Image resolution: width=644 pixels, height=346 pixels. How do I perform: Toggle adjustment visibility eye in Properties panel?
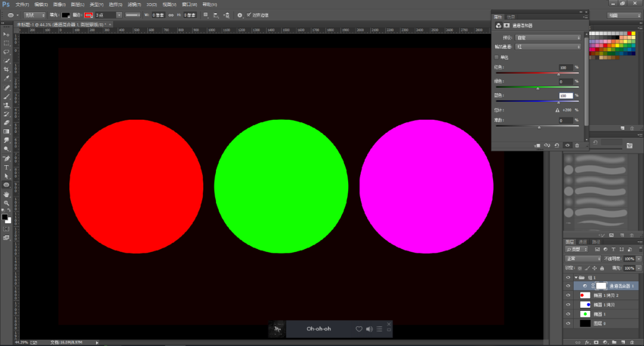(567, 145)
